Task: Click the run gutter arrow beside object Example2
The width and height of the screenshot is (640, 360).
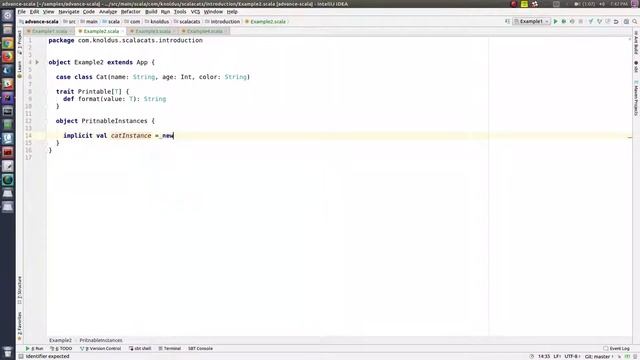Action: [37, 62]
